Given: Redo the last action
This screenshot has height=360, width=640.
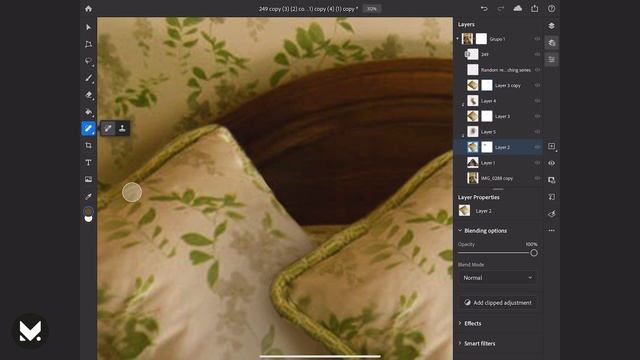Looking at the screenshot, I should pyautogui.click(x=501, y=9).
